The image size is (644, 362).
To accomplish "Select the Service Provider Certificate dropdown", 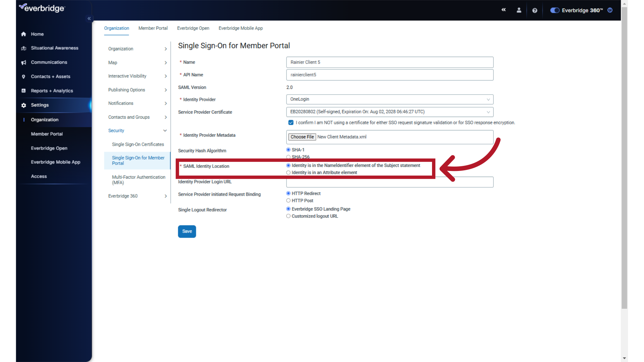I will tap(390, 111).
